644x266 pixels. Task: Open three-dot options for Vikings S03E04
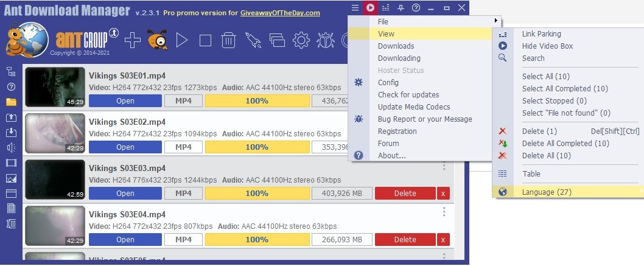tap(444, 212)
